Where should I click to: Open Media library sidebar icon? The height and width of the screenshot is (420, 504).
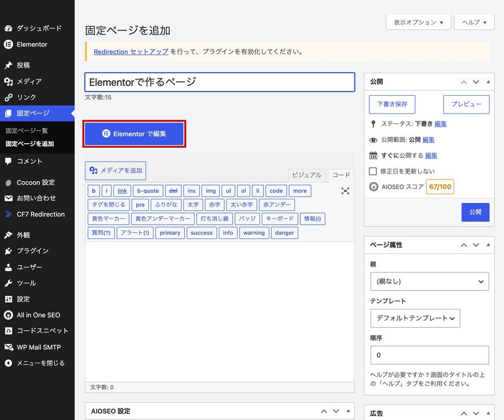9,81
